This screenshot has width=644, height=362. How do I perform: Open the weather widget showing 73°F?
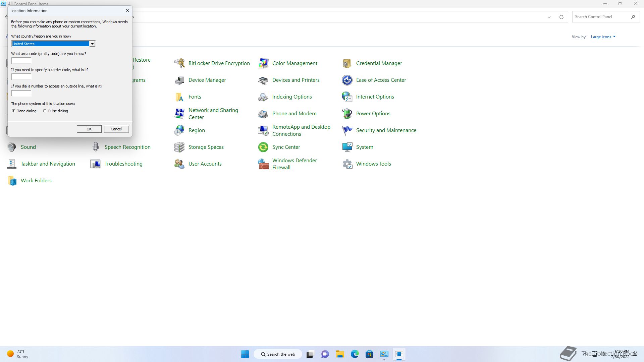(18, 354)
